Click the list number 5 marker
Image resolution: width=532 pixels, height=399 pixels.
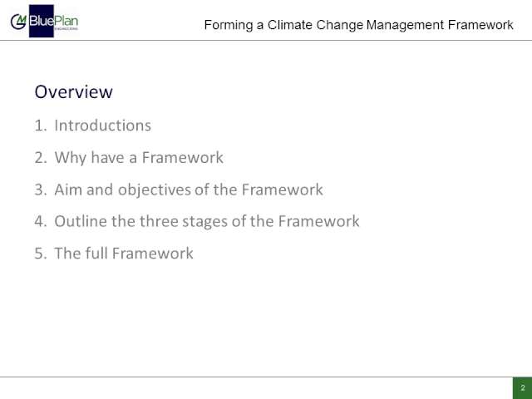[x=41, y=254]
